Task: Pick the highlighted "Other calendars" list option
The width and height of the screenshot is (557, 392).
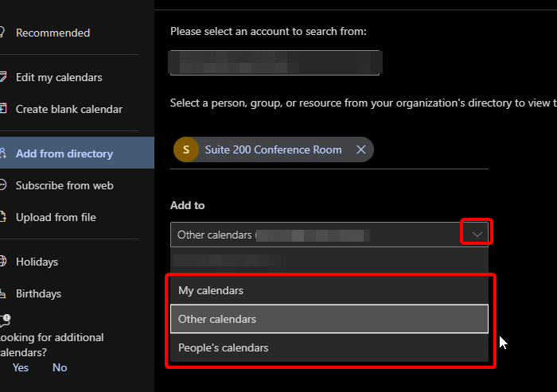Action: pos(217,319)
